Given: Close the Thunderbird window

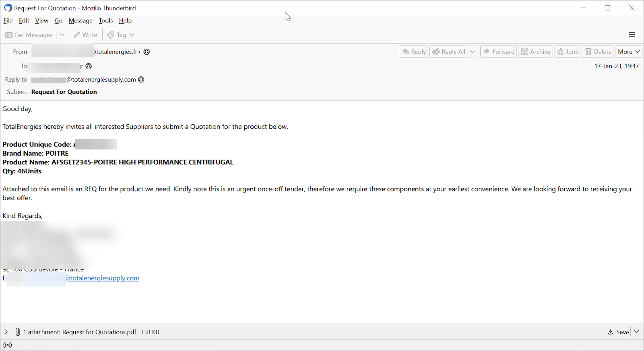Looking at the screenshot, I should (x=632, y=8).
